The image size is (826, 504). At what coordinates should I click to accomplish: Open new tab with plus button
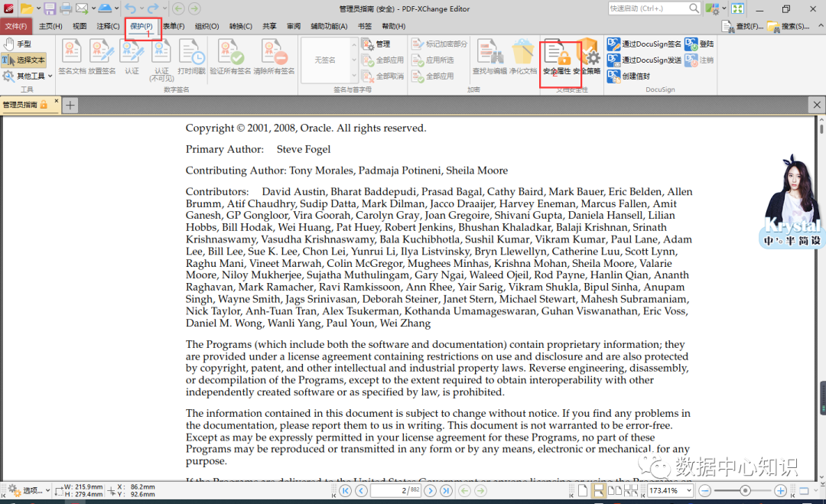(x=70, y=106)
